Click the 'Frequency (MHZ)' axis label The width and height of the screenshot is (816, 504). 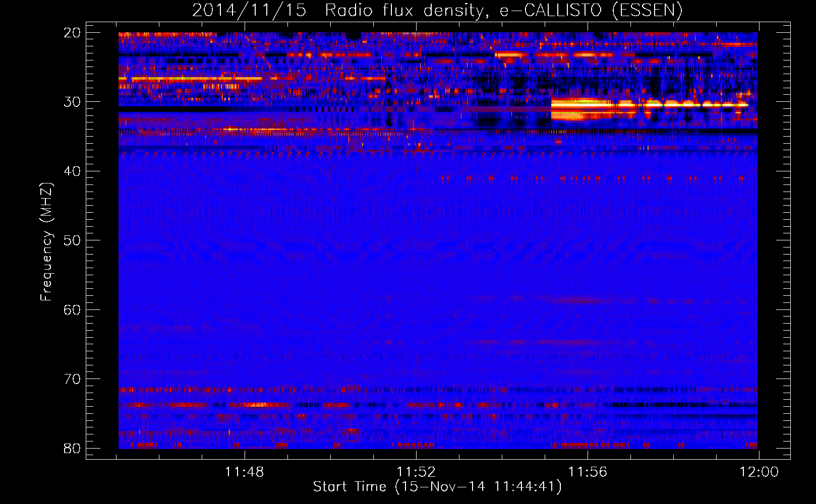coord(46,242)
